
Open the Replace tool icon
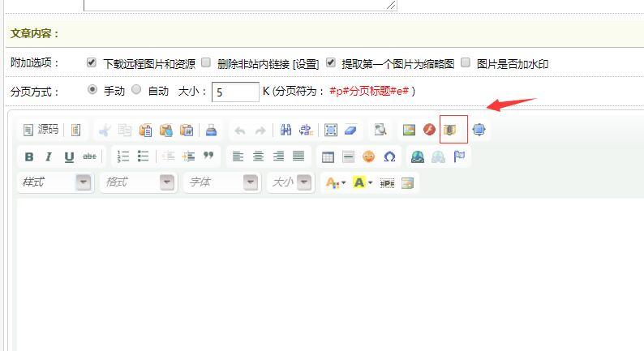click(306, 131)
